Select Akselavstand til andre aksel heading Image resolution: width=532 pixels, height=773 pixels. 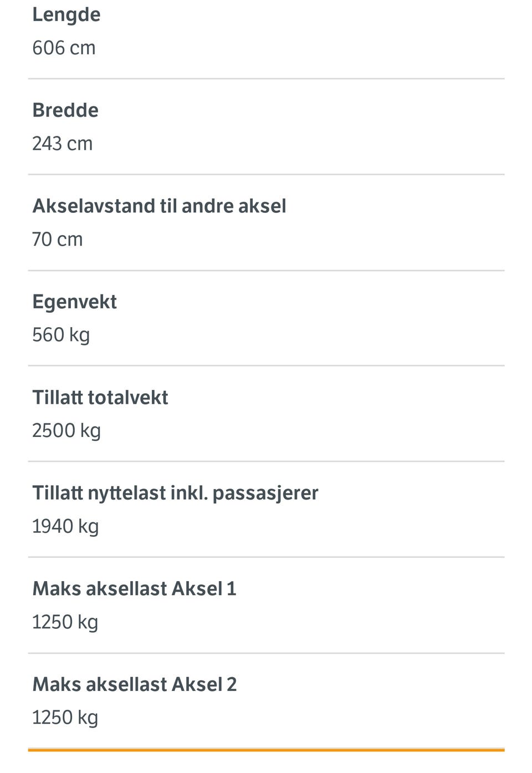[160, 206]
